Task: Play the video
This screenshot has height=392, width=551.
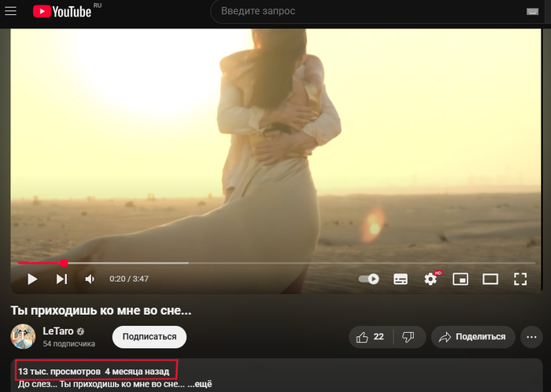Action: tap(32, 279)
